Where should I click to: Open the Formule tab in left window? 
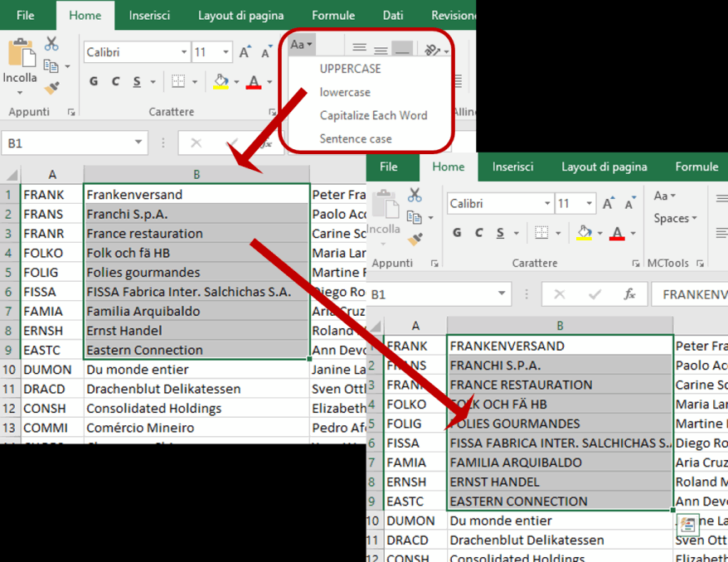pyautogui.click(x=332, y=15)
